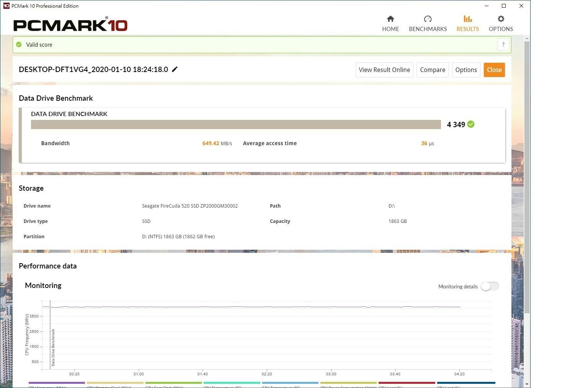Open the Options gear icon
The image size is (588, 388).
pyautogui.click(x=501, y=19)
